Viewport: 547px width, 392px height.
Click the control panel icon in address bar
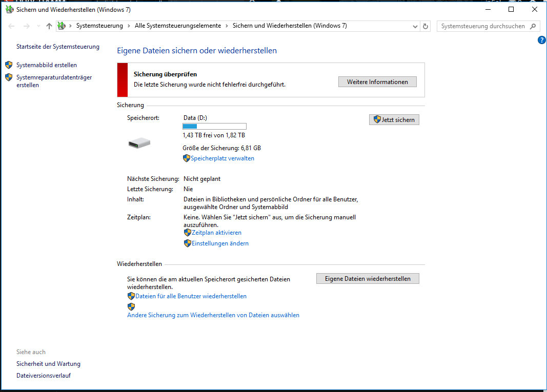coord(62,26)
